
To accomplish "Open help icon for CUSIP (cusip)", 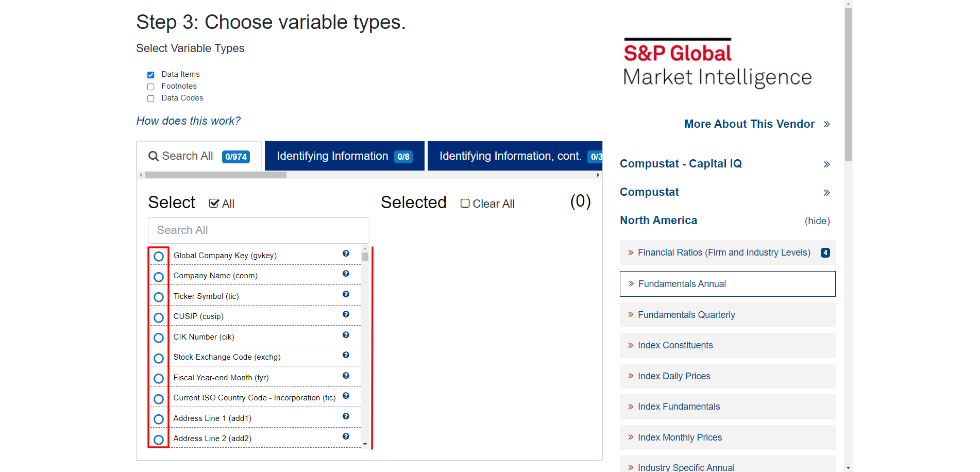I will click(346, 314).
